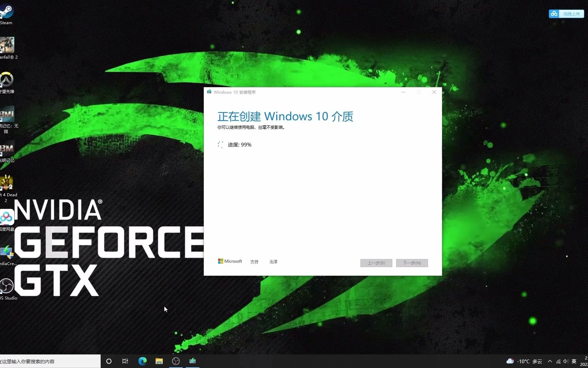Viewport: 588px width, 368px height.
Task: Open Microsoft Edge from the taskbar
Action: (142, 361)
